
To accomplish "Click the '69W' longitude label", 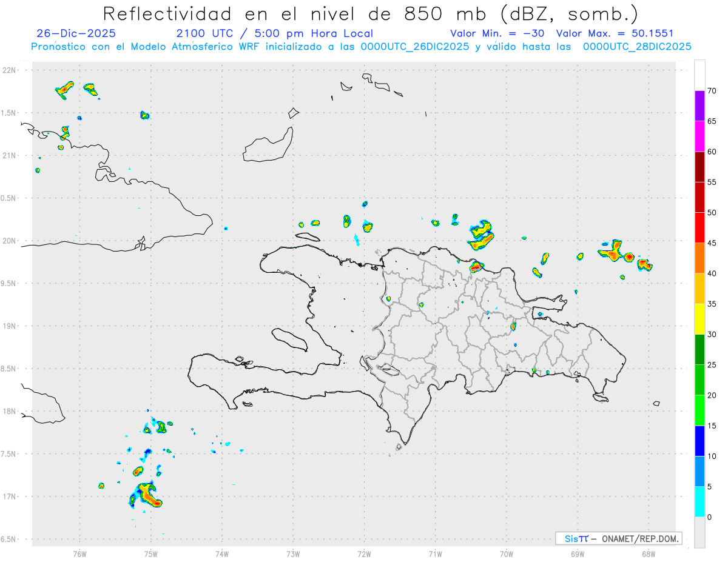I will click(578, 554).
